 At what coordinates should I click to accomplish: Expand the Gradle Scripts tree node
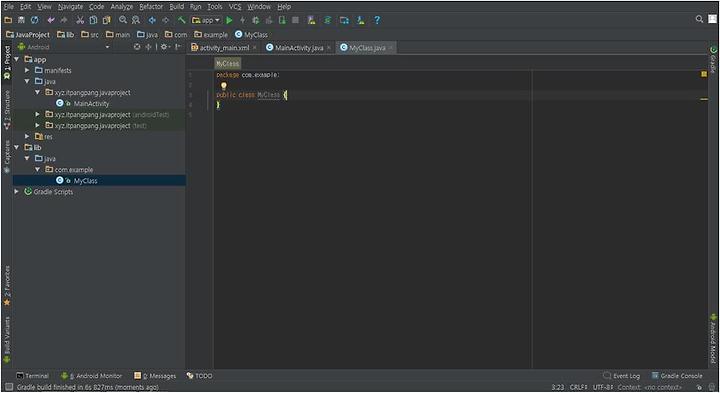point(17,191)
